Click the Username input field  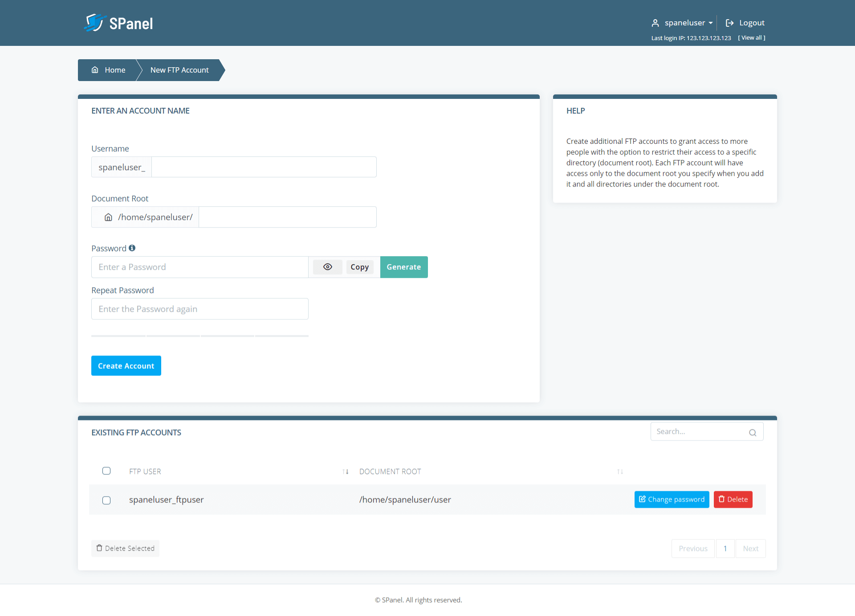tap(264, 167)
